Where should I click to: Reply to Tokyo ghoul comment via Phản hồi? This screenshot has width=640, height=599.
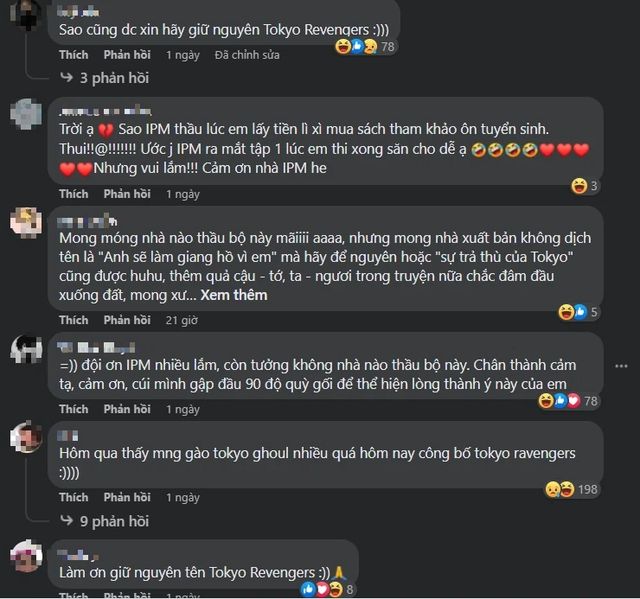pyautogui.click(x=127, y=497)
